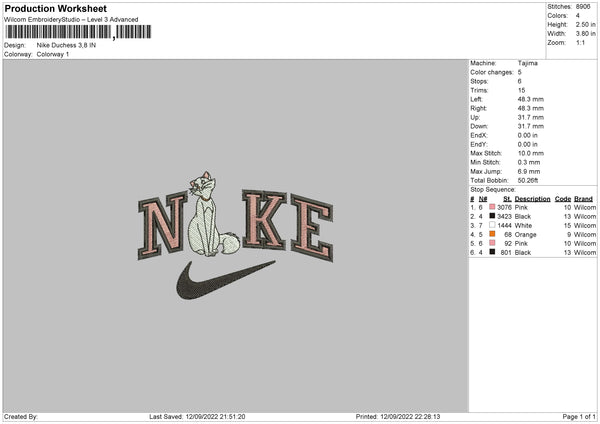Click the Stitches value 8906
This screenshot has width=600, height=424.
583,7
